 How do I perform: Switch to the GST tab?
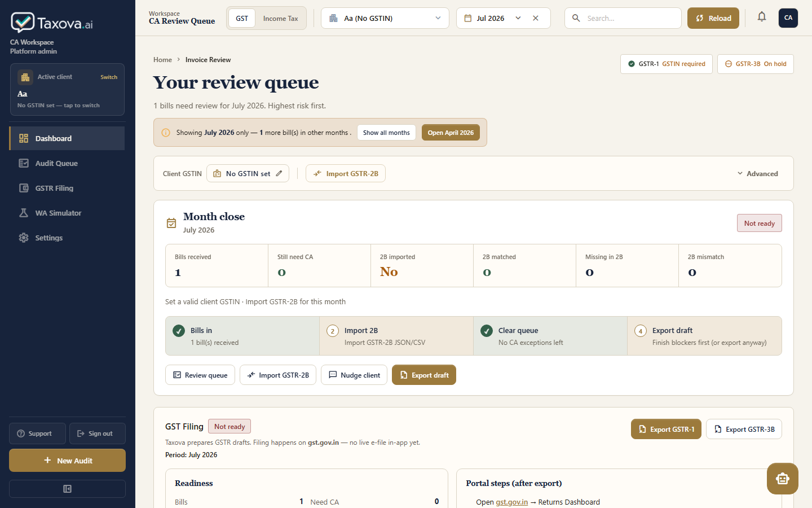point(242,18)
